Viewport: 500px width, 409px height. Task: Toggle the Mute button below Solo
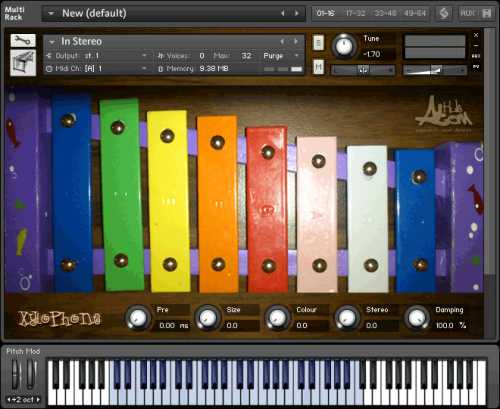coord(318,67)
